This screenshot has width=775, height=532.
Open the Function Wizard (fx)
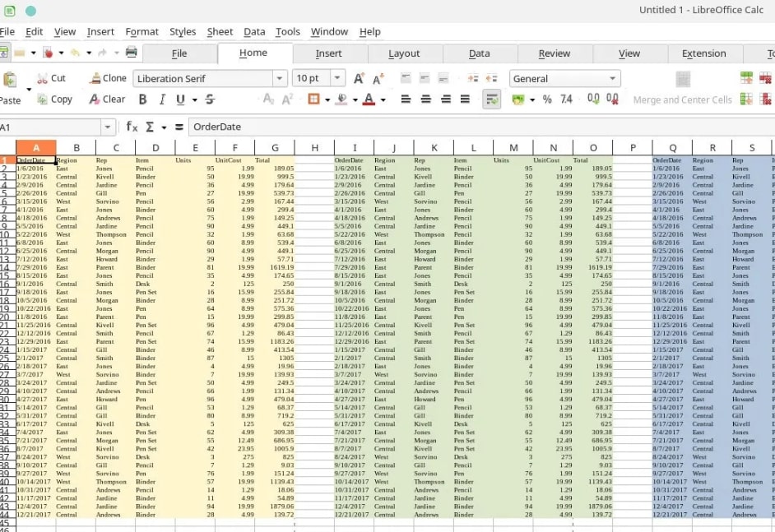(132, 127)
